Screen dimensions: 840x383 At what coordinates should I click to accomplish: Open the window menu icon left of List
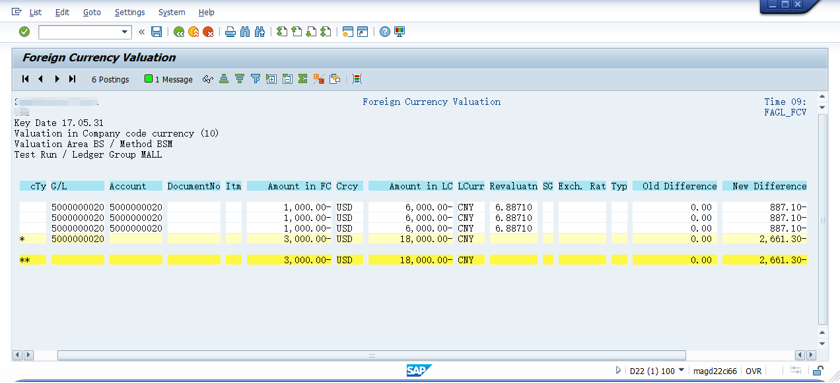[x=17, y=12]
